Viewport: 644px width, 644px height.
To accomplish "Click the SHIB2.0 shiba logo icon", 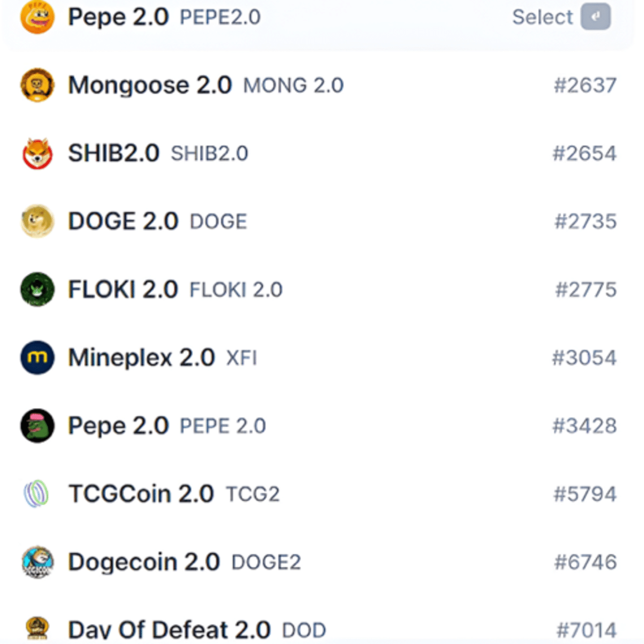I will point(37,153).
